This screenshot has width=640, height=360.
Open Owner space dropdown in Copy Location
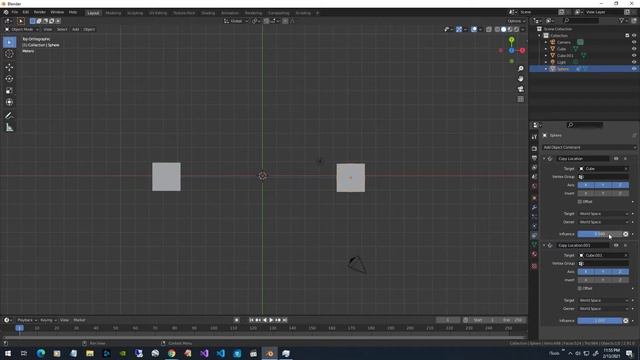point(603,222)
